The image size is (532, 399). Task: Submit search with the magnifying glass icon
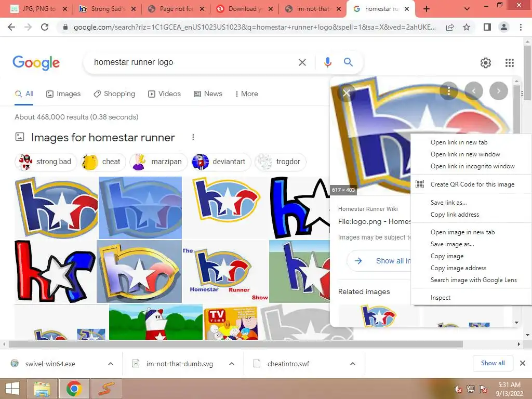click(348, 62)
